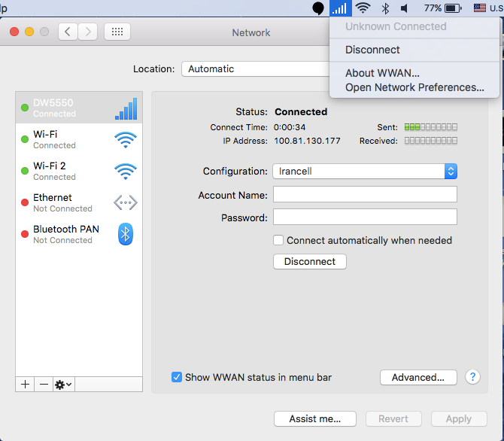Click the Advanced... button

[417, 377]
